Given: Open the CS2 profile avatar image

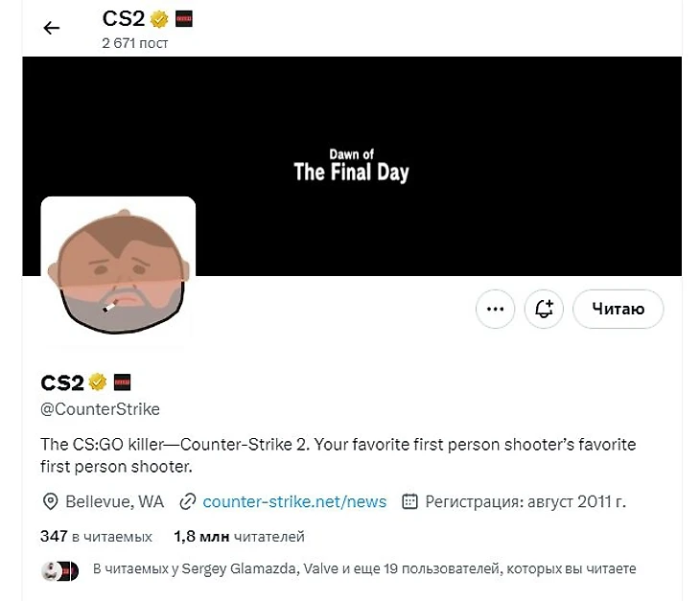Looking at the screenshot, I should tap(118, 271).
